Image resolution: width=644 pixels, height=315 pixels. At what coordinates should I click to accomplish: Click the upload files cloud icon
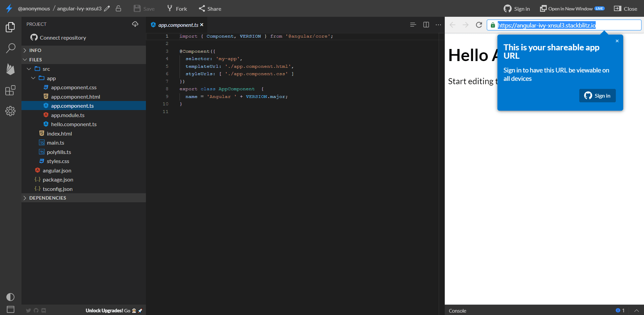coord(135,24)
